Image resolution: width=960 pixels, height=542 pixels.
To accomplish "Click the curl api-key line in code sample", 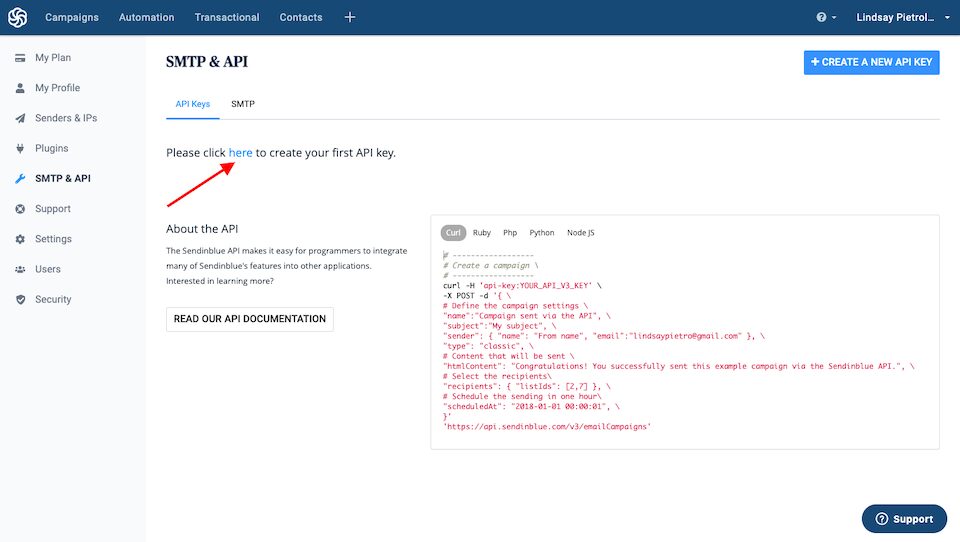I will click(522, 285).
